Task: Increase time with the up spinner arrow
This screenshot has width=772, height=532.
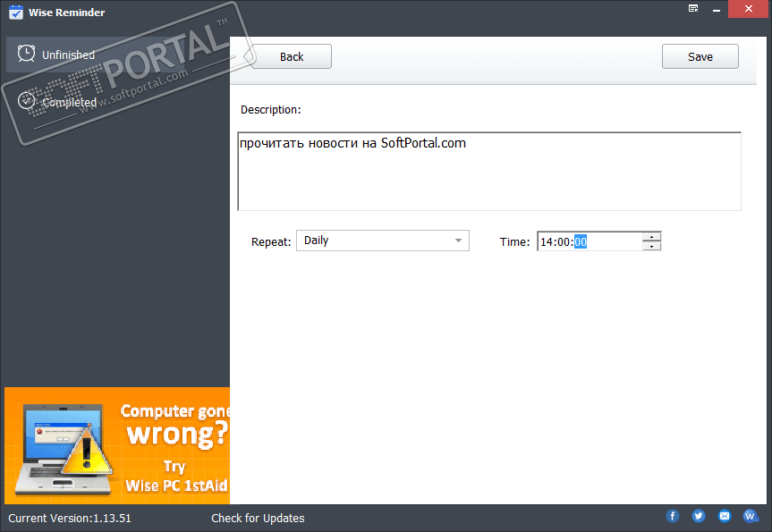Action: 651,237
